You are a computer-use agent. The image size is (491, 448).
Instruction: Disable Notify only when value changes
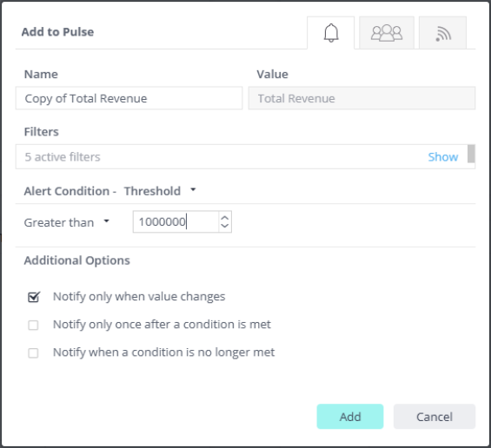33,297
